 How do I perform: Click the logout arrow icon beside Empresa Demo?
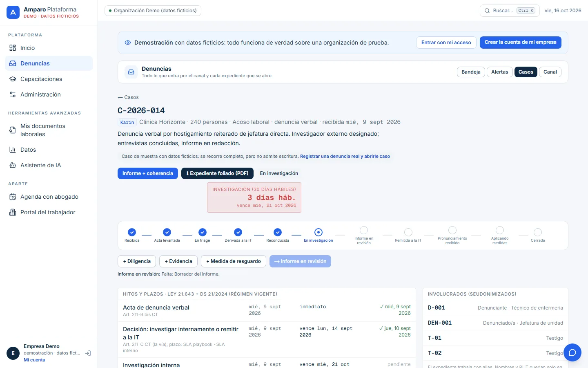[88, 353]
